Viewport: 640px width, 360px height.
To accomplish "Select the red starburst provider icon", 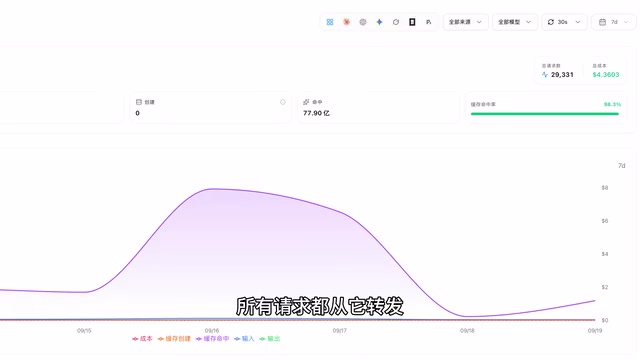I will 347,22.
